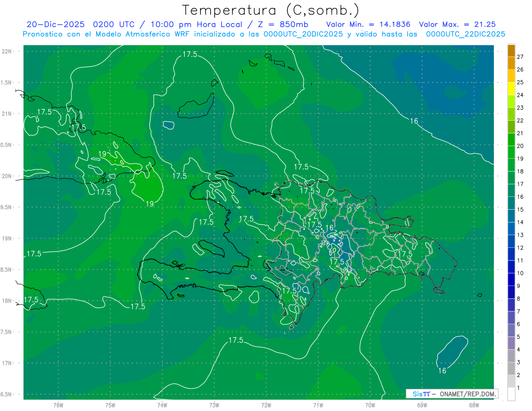Screen dimensions: 532x411
Task: Click the legend color swatch labeled 27
Action: click(511, 51)
